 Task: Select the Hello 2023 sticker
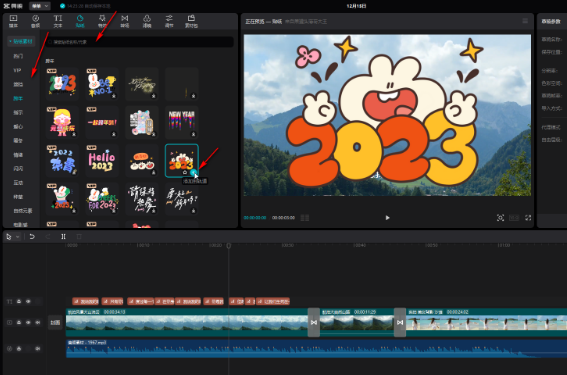(x=102, y=161)
